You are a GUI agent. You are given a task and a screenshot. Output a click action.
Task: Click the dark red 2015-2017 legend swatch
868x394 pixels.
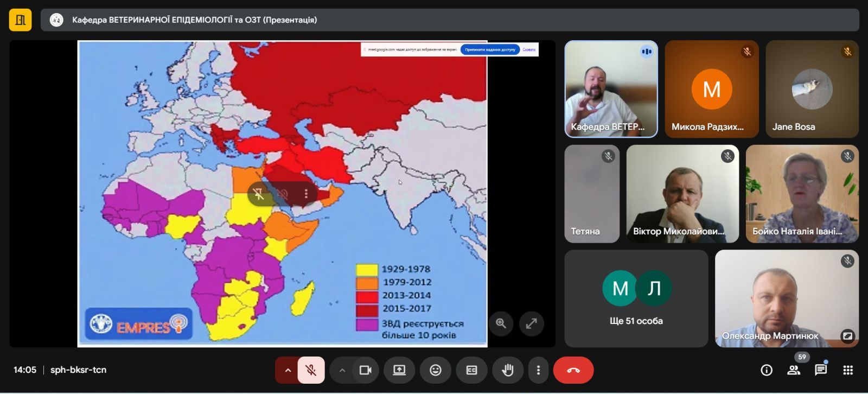(x=367, y=310)
